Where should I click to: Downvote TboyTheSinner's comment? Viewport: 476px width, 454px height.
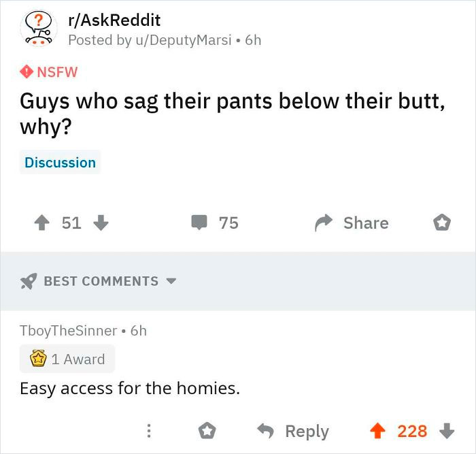click(447, 431)
